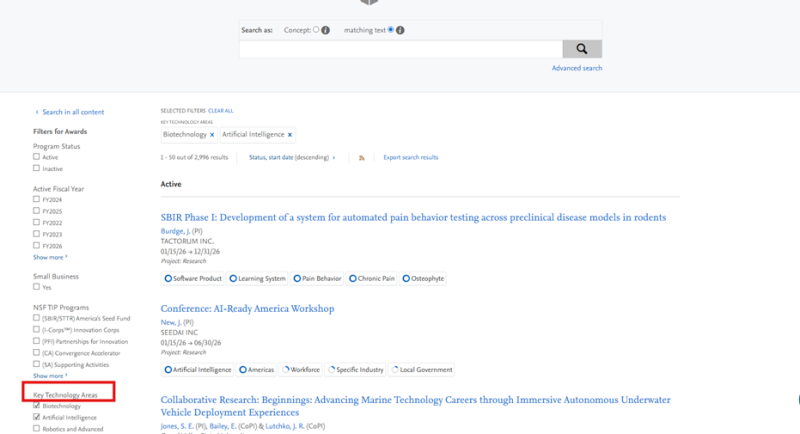Viewport: 800px width, 434px height.
Task: Click the info icon next to Concept
Action: pos(326,30)
